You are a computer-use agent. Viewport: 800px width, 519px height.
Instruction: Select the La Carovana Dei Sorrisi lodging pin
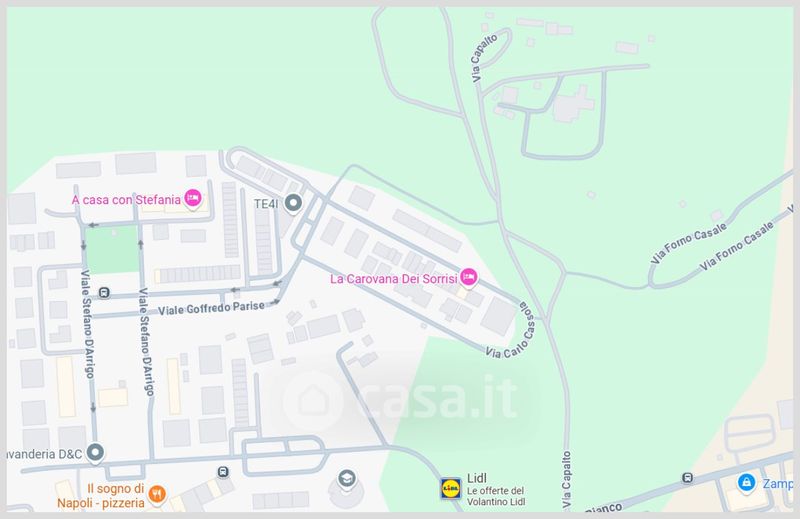coord(468,278)
